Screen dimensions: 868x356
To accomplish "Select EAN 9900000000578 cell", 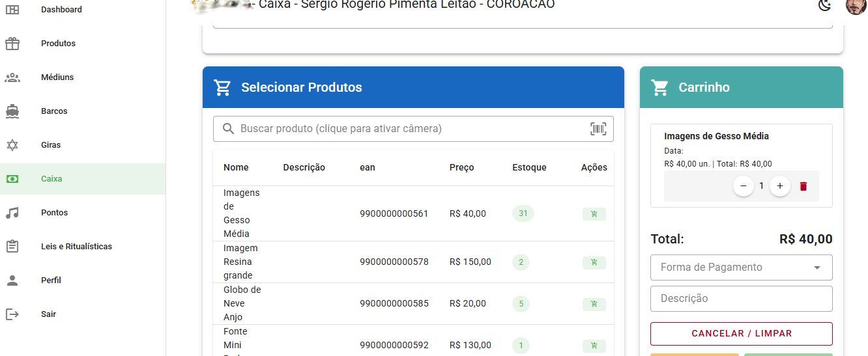I will (394, 262).
